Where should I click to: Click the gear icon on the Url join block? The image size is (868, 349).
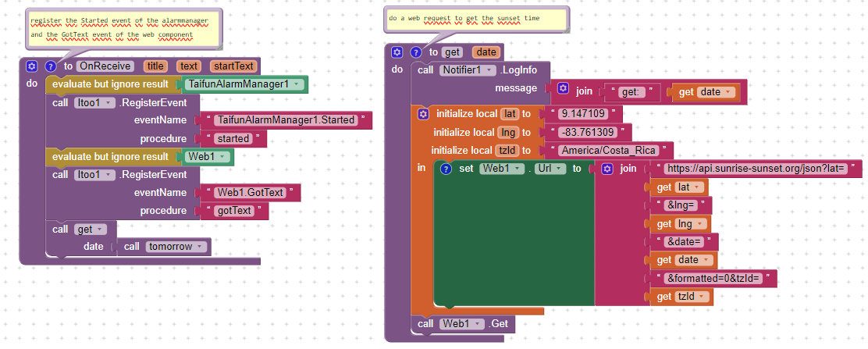click(606, 169)
